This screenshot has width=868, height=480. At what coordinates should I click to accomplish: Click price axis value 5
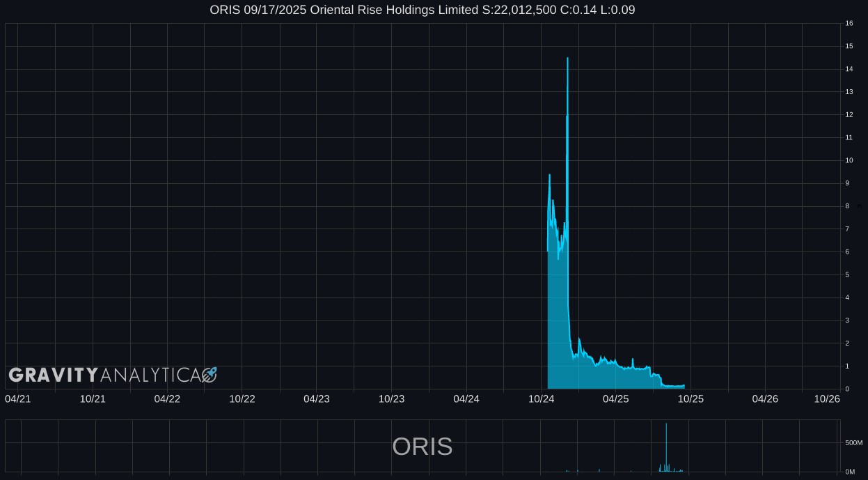[847, 275]
